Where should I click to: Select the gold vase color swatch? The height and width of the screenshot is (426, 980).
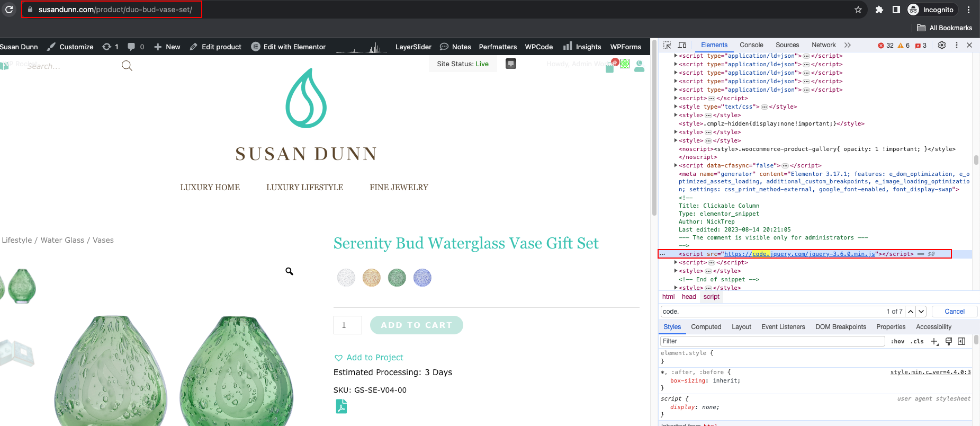[371, 278]
